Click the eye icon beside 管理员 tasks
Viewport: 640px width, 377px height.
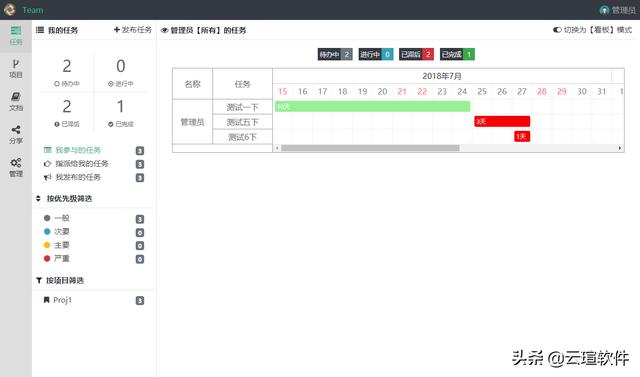[164, 30]
